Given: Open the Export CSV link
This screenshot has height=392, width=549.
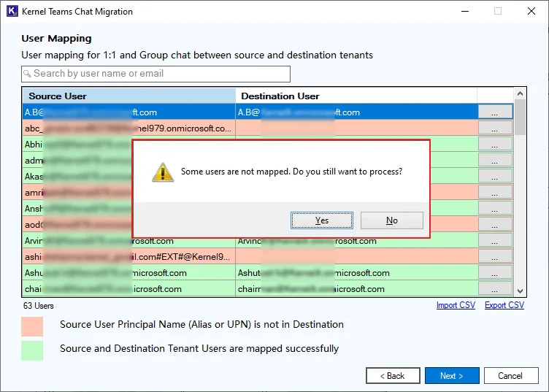Looking at the screenshot, I should point(504,305).
